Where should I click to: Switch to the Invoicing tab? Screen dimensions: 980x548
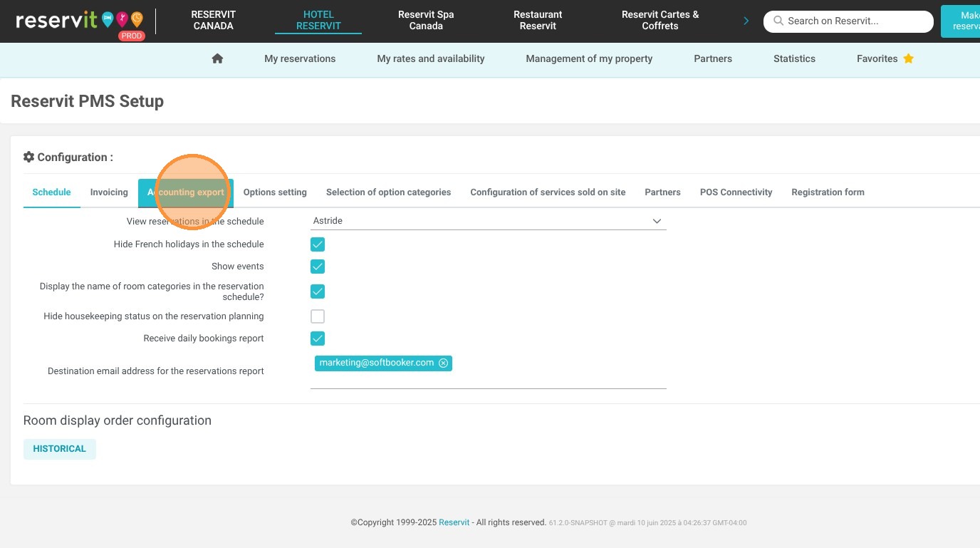pyautogui.click(x=109, y=192)
